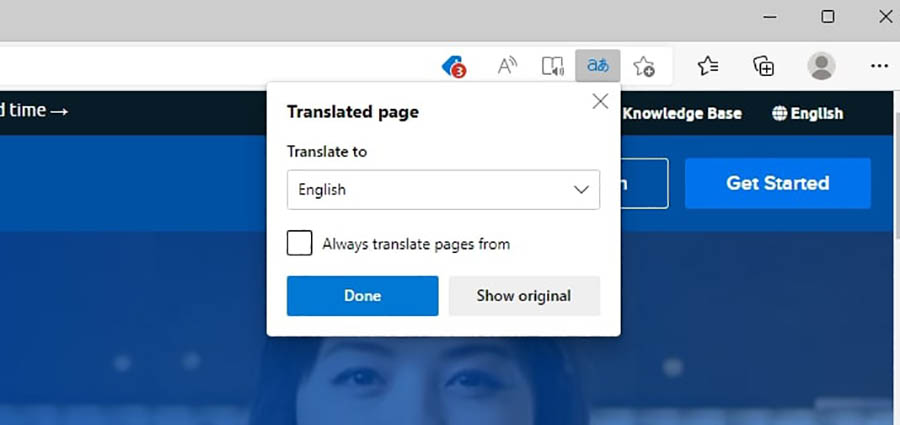Click the translate icon in address bar
900x425 pixels.
598,67
